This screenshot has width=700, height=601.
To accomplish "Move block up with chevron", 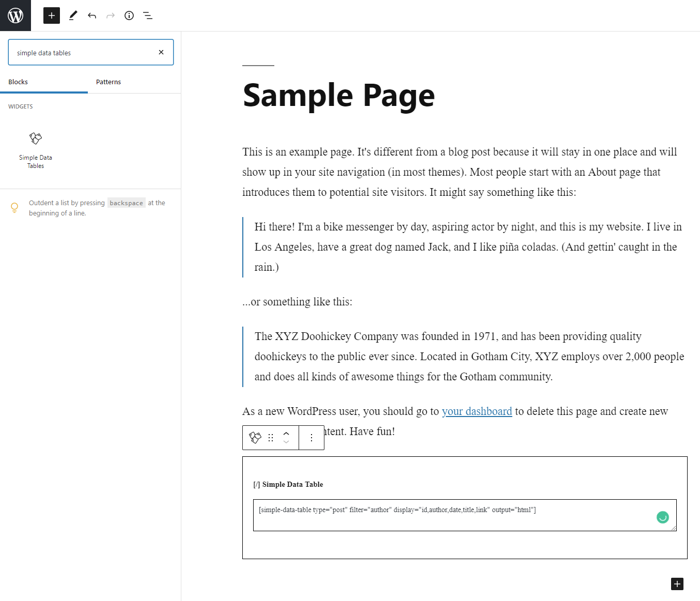I will 286,434.
